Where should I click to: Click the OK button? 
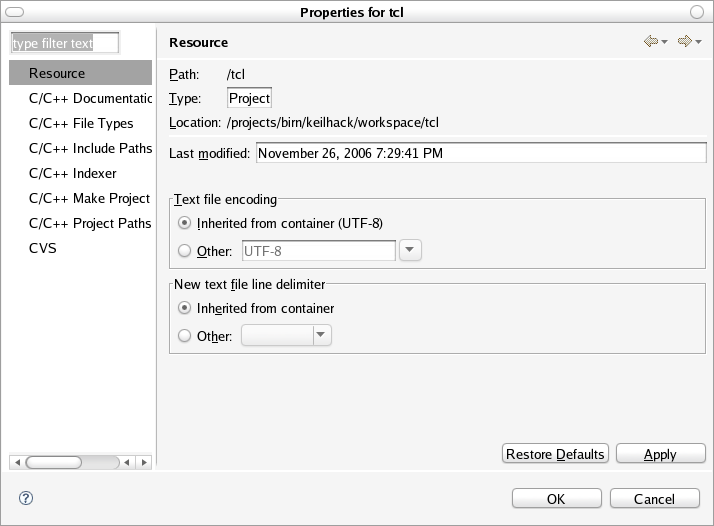[x=556, y=499]
